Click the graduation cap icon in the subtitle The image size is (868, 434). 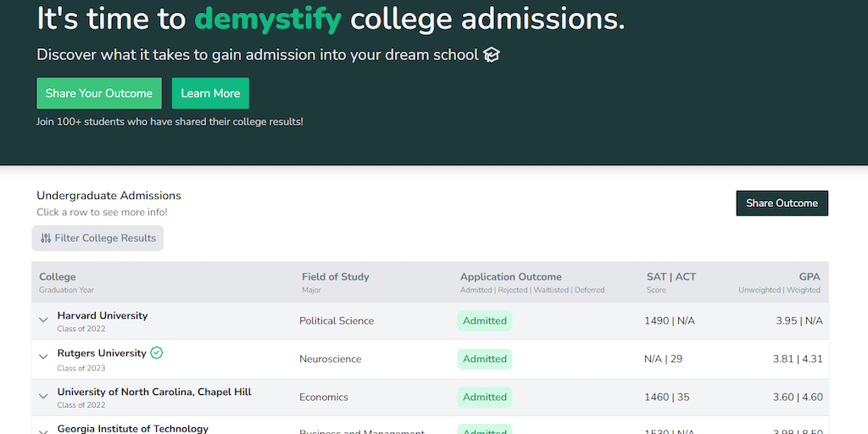pyautogui.click(x=492, y=55)
